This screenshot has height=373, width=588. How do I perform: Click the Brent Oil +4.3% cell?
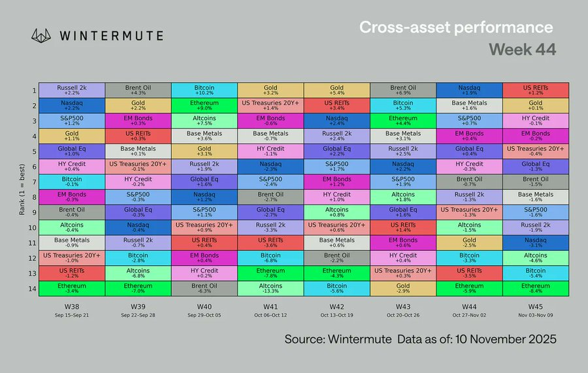coord(137,89)
